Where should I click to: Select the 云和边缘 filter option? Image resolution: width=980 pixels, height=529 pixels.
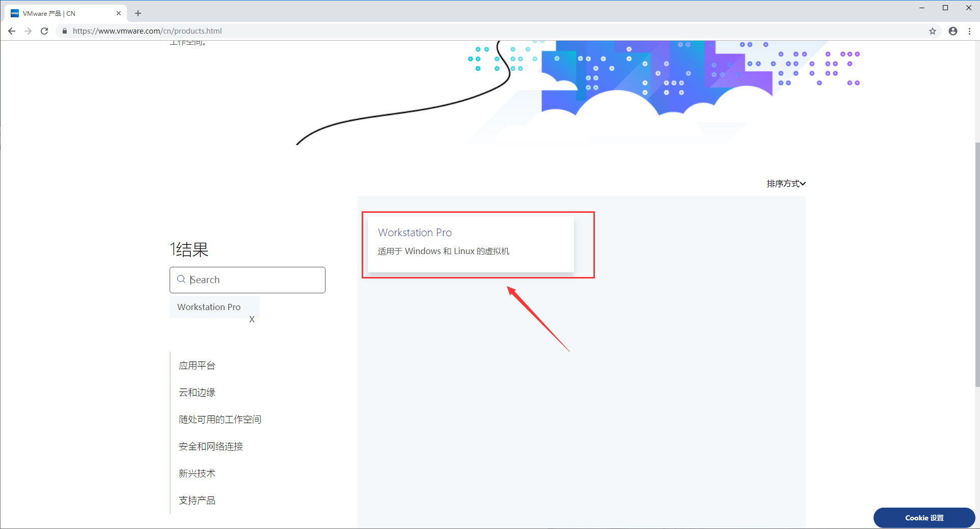click(x=197, y=392)
